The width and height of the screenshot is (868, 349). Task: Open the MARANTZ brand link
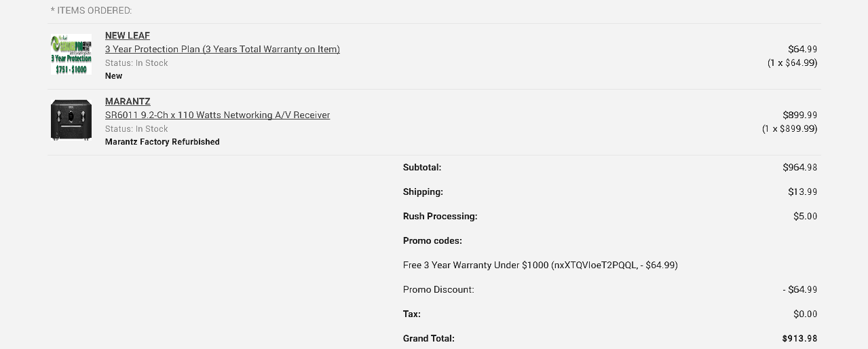click(128, 101)
